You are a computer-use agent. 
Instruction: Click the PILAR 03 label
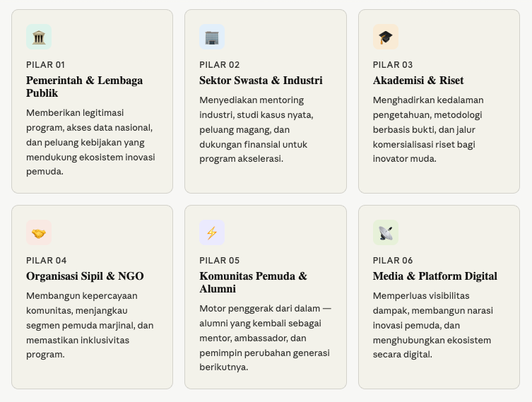click(x=393, y=65)
